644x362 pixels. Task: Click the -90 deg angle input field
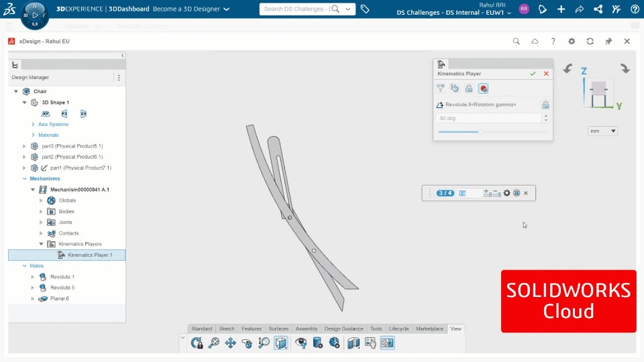coord(488,118)
